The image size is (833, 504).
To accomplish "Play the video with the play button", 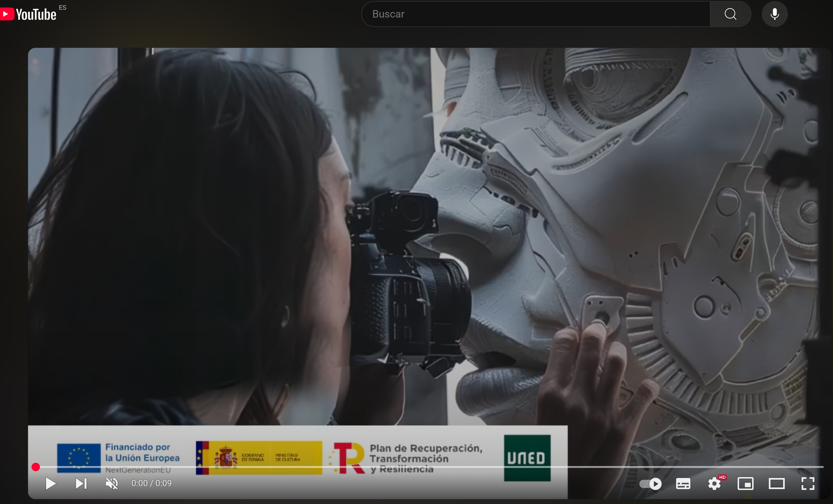I will tap(50, 484).
